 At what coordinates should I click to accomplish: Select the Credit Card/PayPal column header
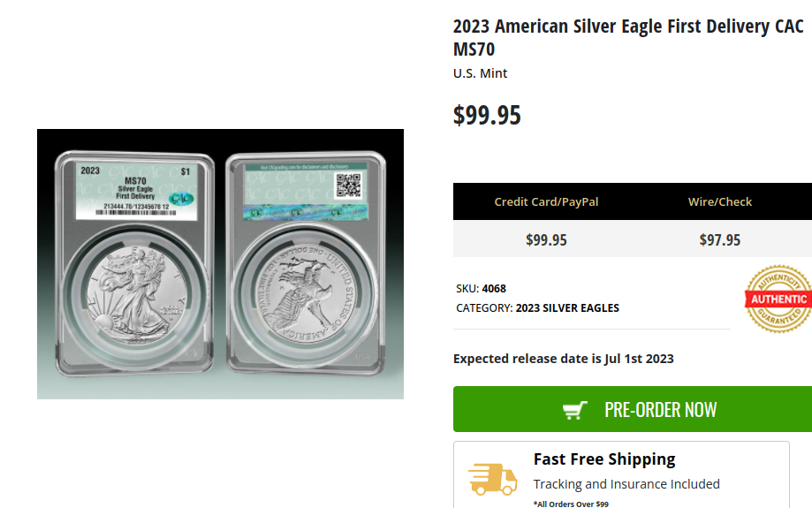pyautogui.click(x=546, y=202)
